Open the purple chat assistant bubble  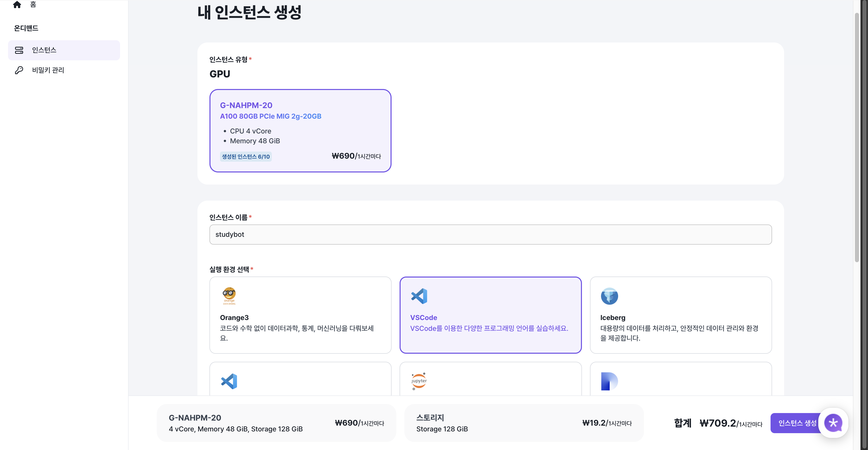pyautogui.click(x=833, y=423)
